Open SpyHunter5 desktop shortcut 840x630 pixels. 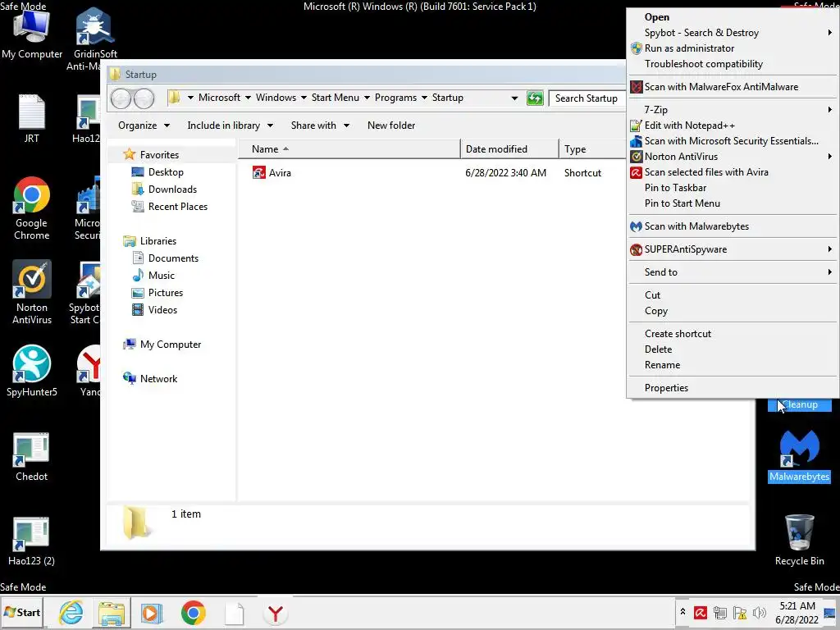[x=32, y=371]
